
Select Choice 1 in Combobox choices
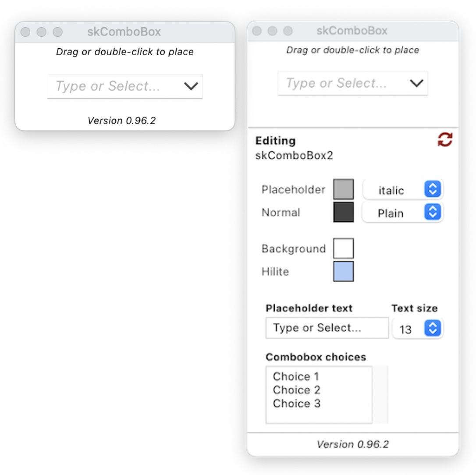(x=296, y=376)
